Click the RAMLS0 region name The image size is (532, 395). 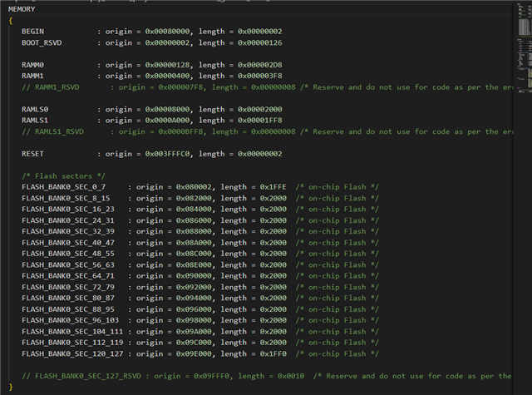36,109
